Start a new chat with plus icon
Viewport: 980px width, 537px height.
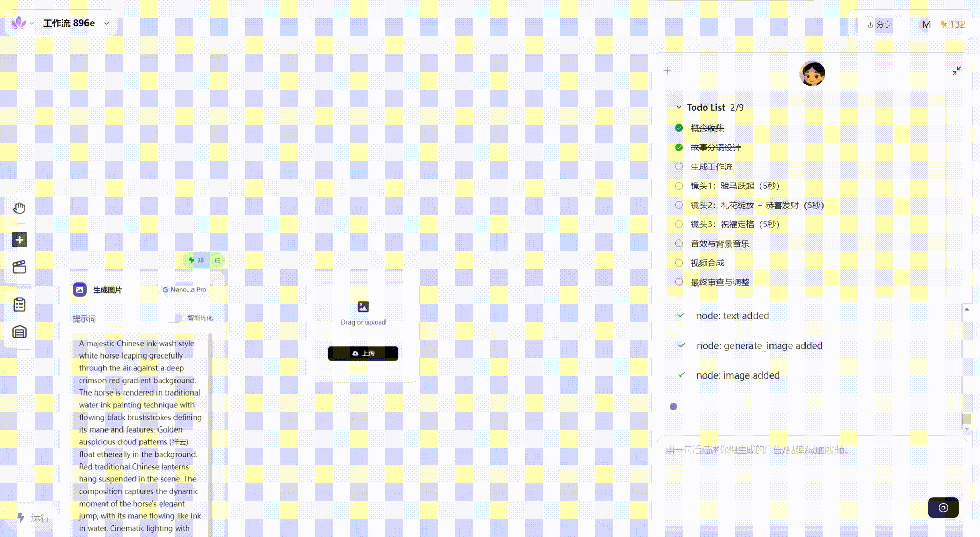tap(667, 71)
